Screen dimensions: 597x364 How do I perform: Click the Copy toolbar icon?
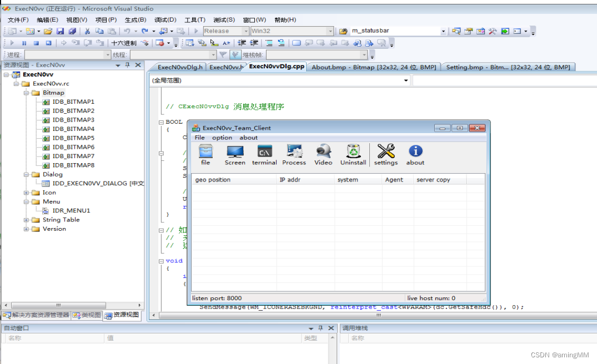click(99, 31)
